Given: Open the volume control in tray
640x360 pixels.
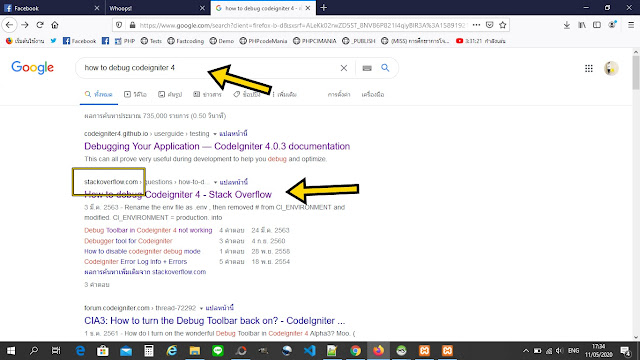Looking at the screenshot, I should pos(560,351).
